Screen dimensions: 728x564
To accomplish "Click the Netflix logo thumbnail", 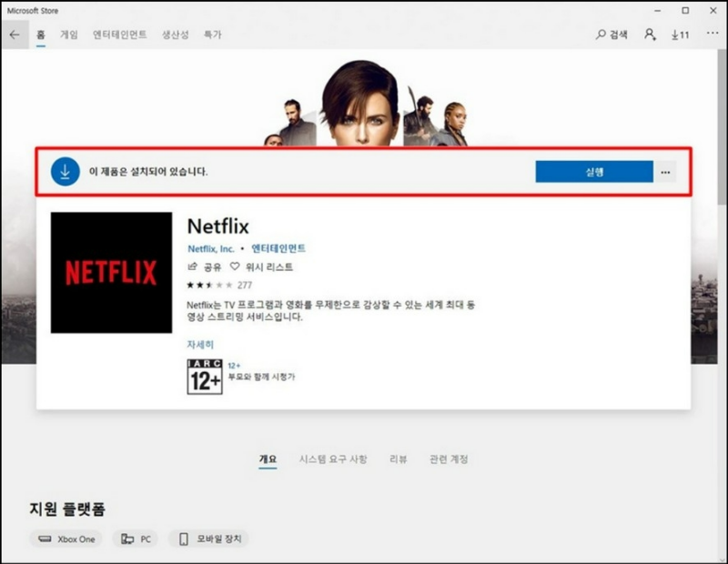I will (x=111, y=273).
